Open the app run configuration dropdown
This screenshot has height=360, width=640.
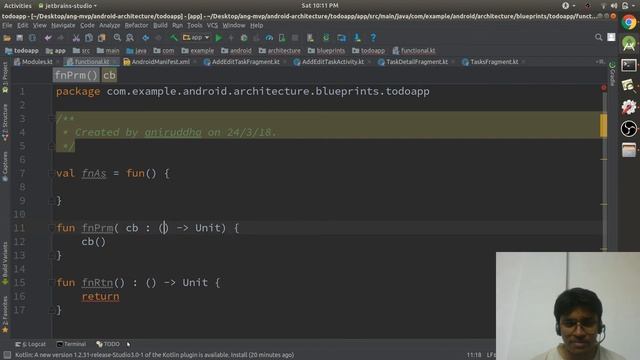[196, 38]
